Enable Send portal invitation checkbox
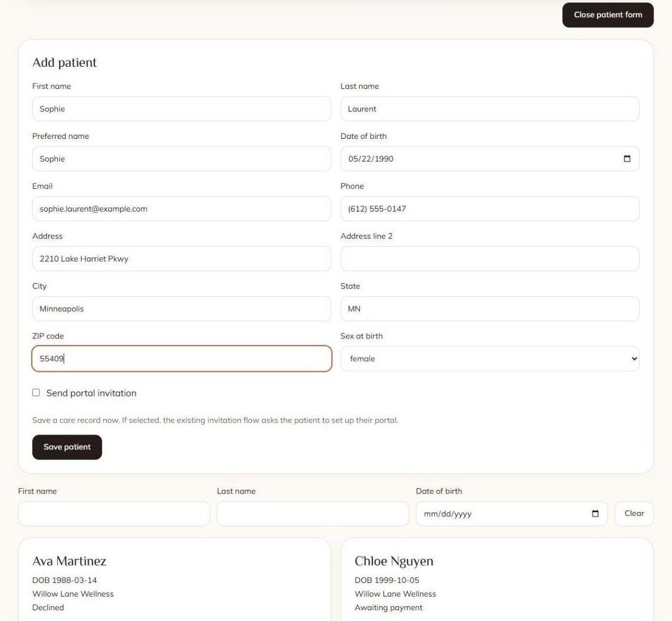The image size is (672, 621). point(36,392)
